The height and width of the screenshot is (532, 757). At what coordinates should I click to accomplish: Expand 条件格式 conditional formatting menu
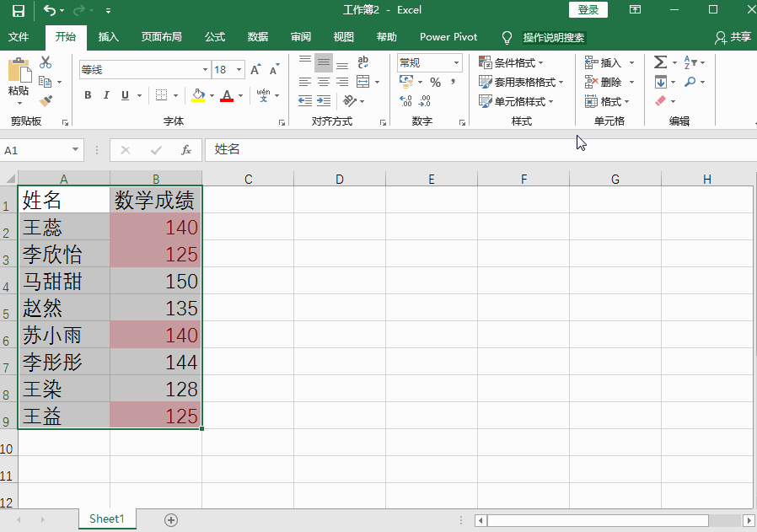pyautogui.click(x=511, y=62)
